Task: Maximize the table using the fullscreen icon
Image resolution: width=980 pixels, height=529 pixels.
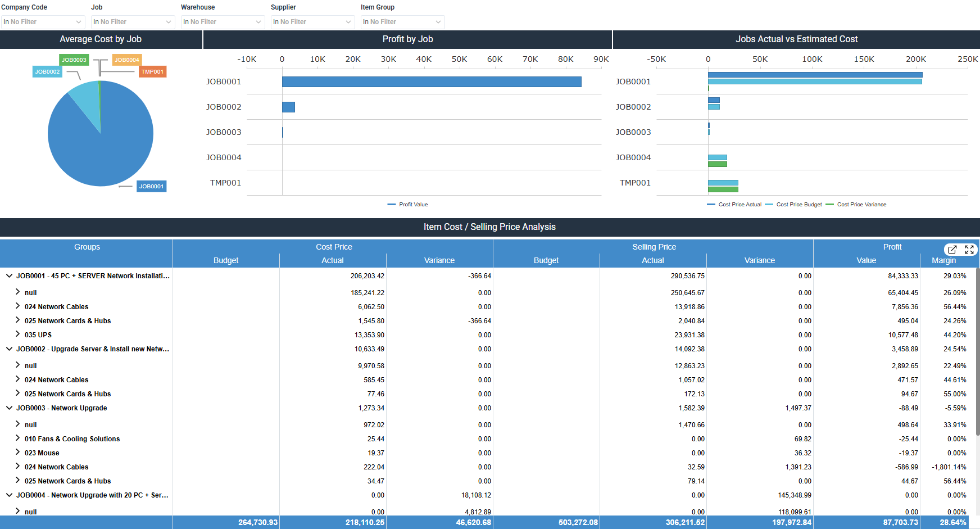Action: tap(969, 250)
